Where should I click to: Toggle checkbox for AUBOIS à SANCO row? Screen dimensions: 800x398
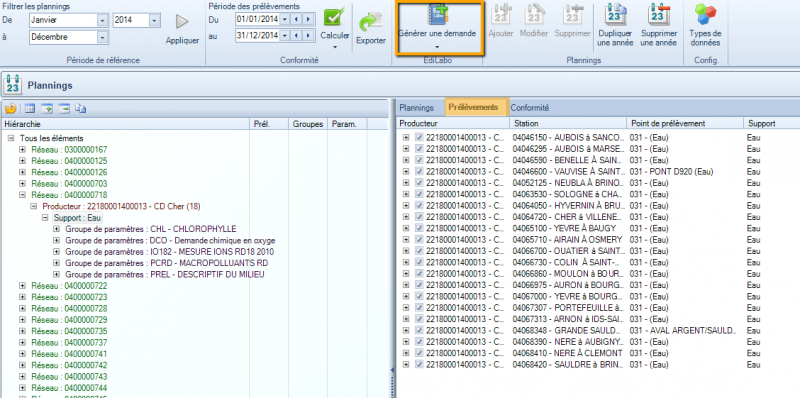coord(419,137)
